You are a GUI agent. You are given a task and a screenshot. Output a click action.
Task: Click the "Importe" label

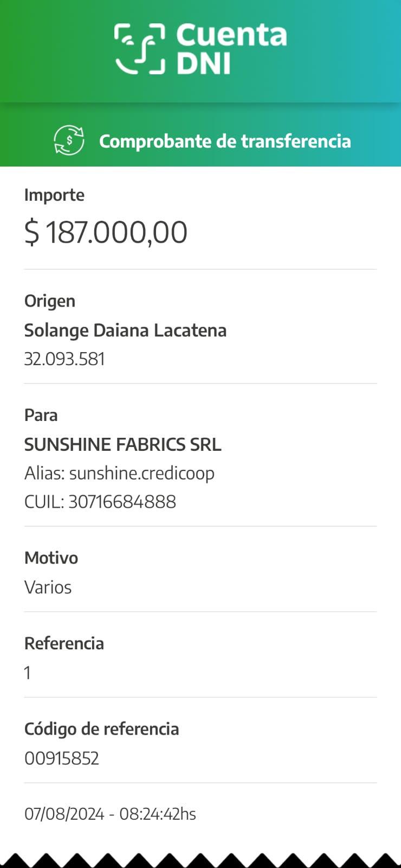pos(54,195)
